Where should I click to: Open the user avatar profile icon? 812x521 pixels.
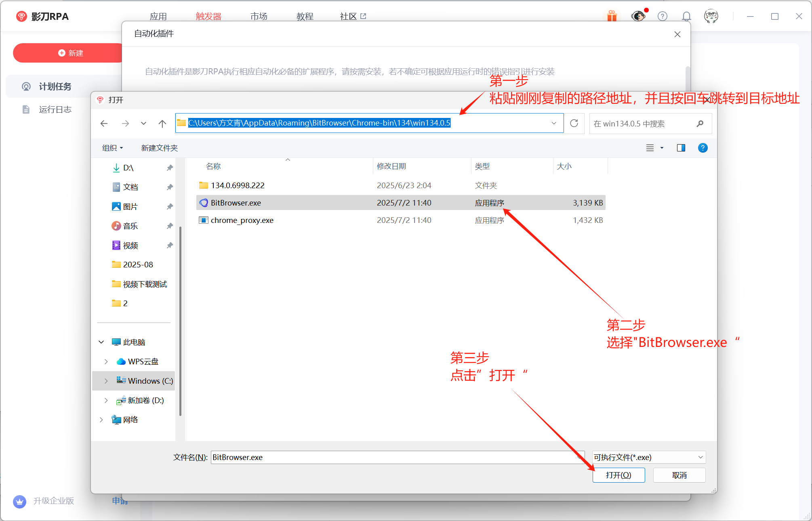click(711, 16)
